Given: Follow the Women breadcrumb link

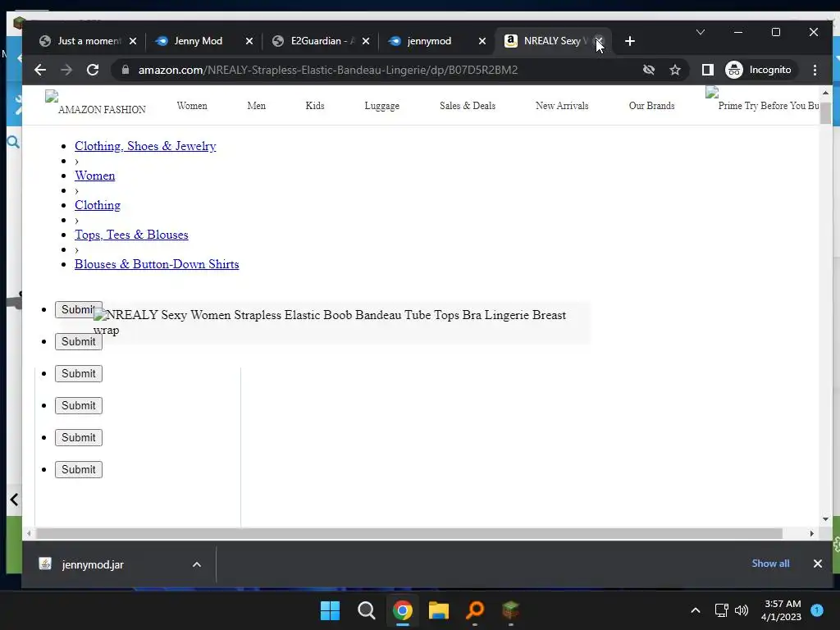Looking at the screenshot, I should (95, 176).
